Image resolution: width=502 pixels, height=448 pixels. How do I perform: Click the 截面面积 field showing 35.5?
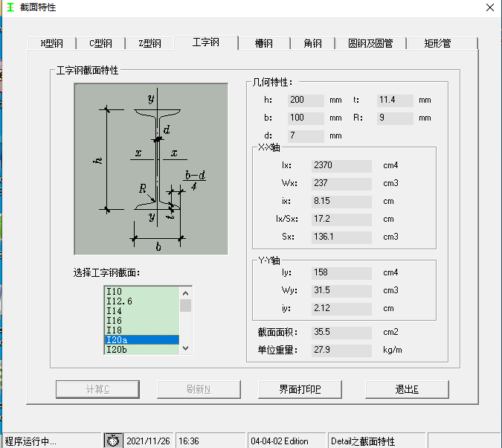pyautogui.click(x=341, y=332)
